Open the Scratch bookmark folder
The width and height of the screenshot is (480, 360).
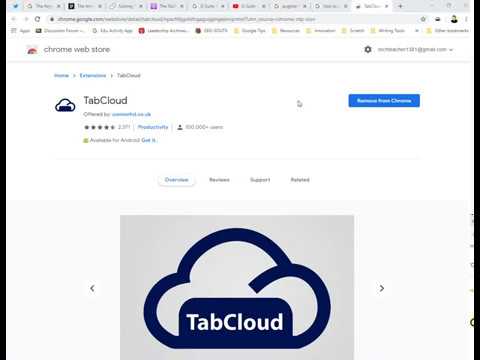point(353,31)
